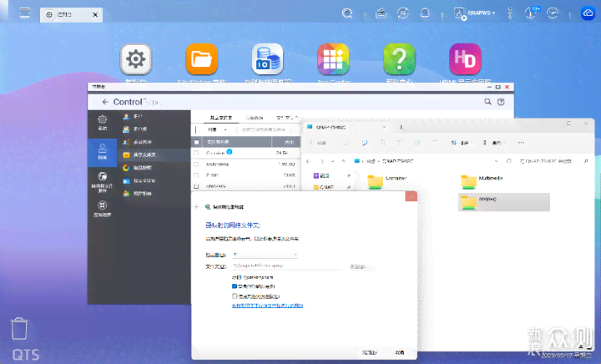Open User Groups item in Privilege submenu
Screen dimensions: 601x364
pos(154,129)
